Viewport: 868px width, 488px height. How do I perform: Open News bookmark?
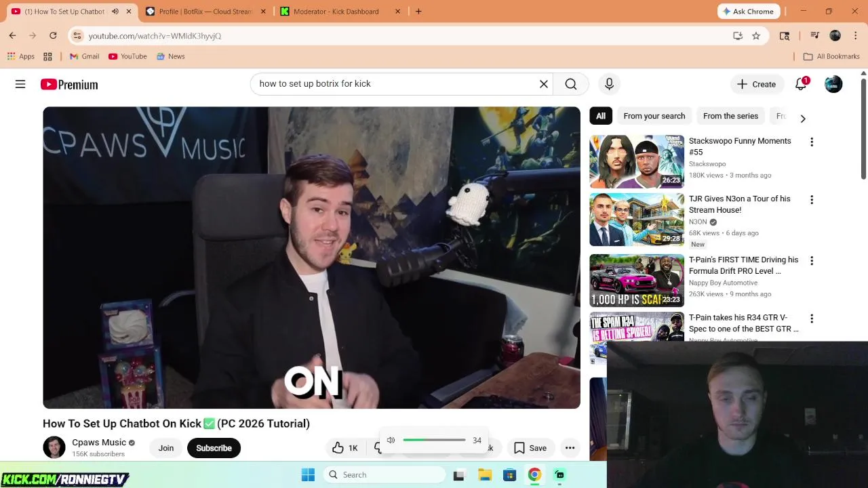(170, 56)
